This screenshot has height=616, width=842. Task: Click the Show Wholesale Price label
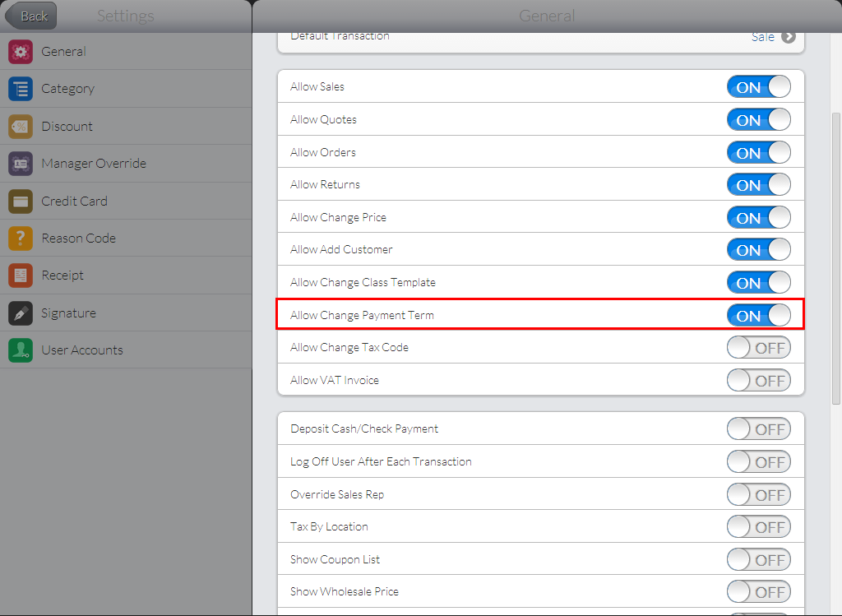(345, 592)
